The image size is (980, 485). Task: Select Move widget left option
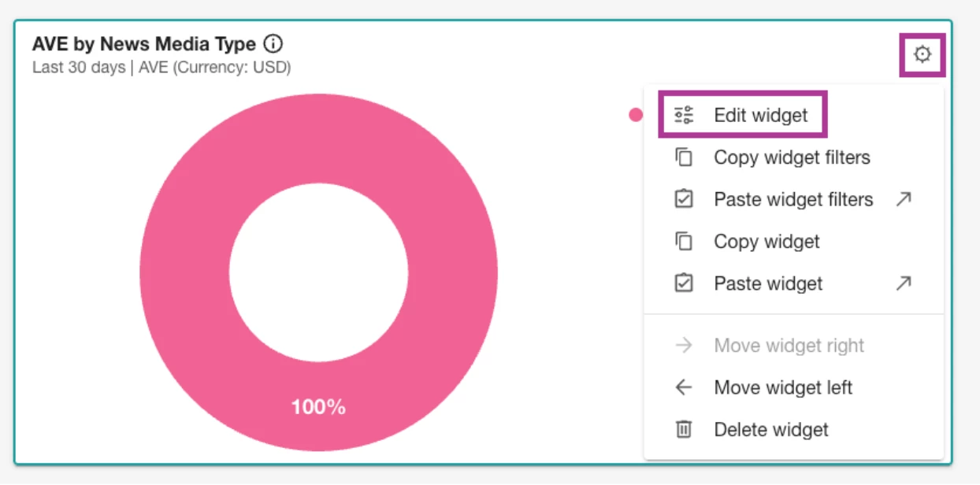coord(793,387)
